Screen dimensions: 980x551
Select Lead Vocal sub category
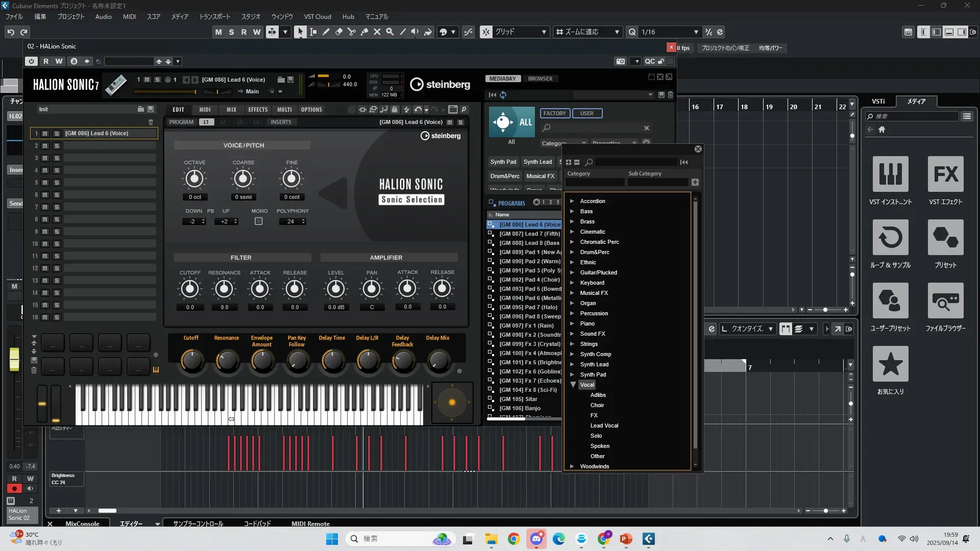coord(604,425)
